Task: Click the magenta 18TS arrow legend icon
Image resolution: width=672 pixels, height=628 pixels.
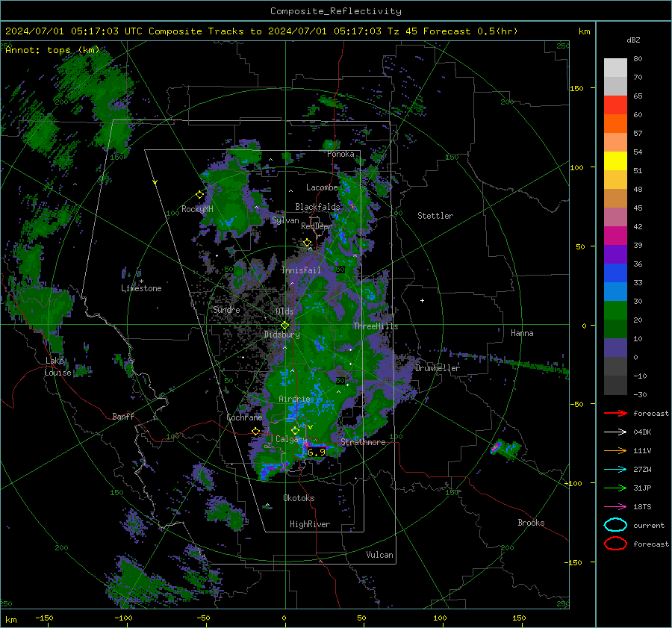Action: pyautogui.click(x=615, y=507)
